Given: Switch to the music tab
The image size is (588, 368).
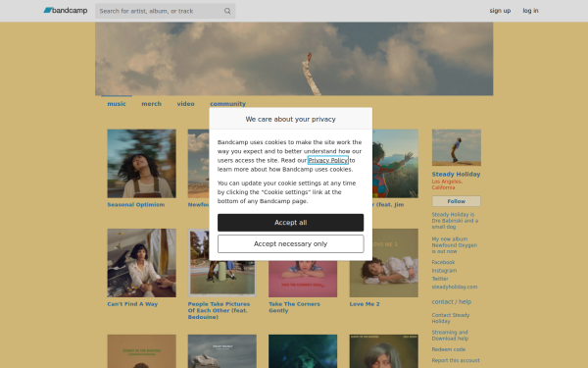Looking at the screenshot, I should 117,104.
